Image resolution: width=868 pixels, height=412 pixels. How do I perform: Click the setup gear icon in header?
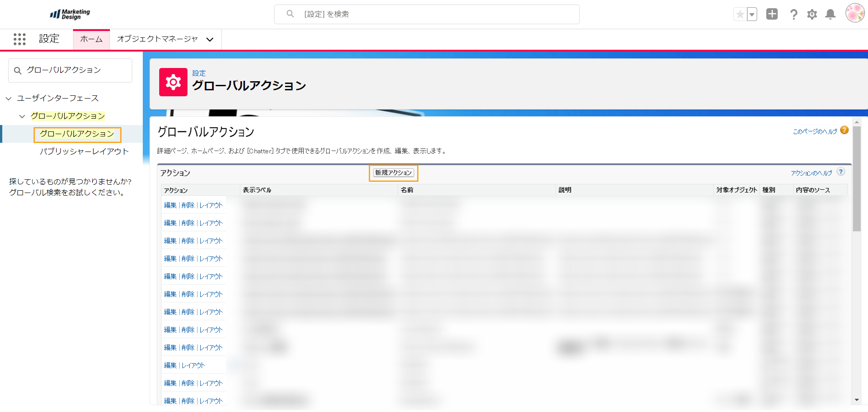point(812,15)
